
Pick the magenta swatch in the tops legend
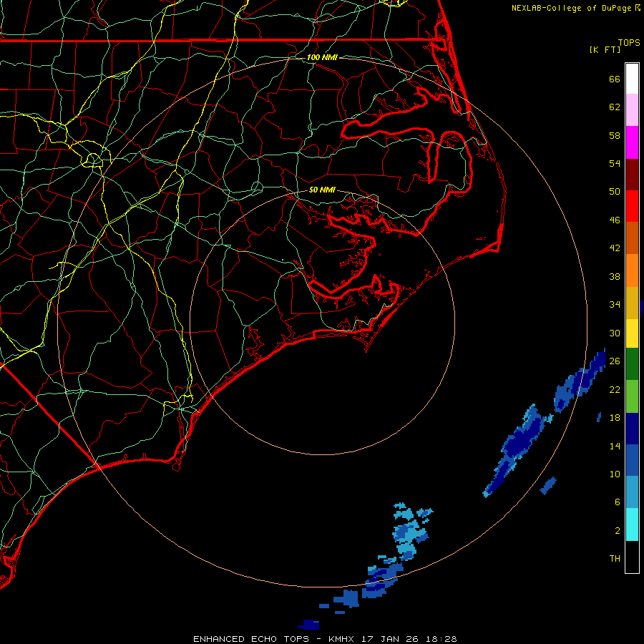632,142
